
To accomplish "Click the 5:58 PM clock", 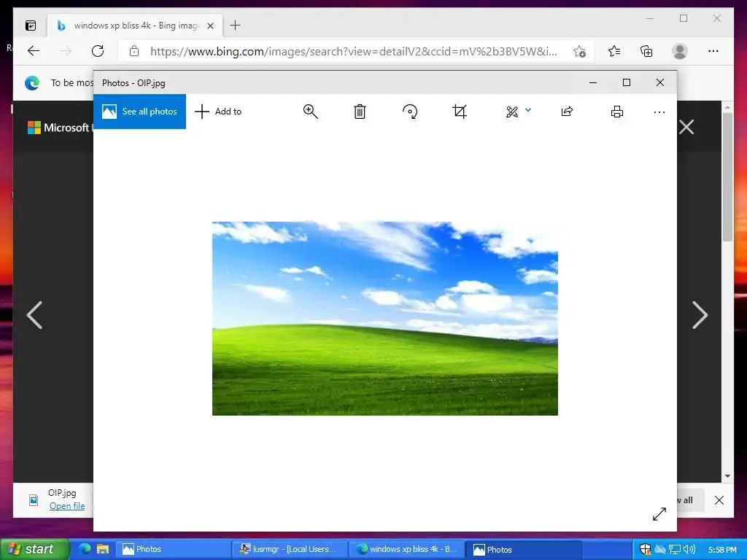I will 722,550.
